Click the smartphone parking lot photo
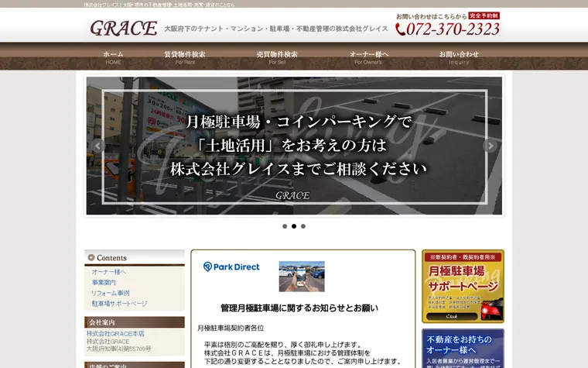 pos(302,277)
